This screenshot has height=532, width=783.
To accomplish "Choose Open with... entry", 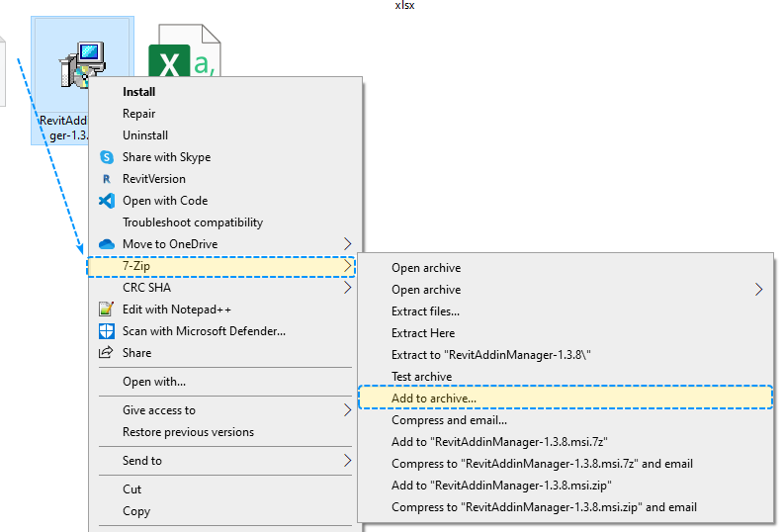I will click(225, 382).
